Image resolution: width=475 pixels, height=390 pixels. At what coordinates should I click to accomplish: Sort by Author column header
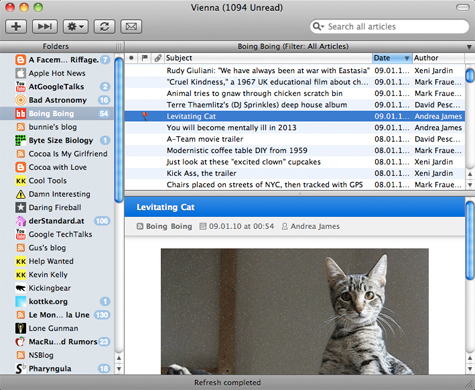(438, 58)
